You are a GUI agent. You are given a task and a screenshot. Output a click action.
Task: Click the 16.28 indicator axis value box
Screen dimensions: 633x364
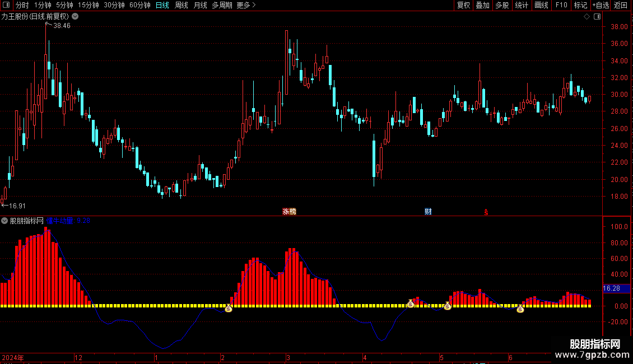(616, 288)
